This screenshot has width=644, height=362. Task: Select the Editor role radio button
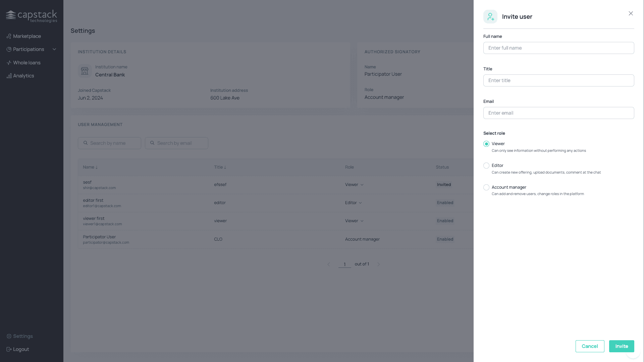(486, 166)
